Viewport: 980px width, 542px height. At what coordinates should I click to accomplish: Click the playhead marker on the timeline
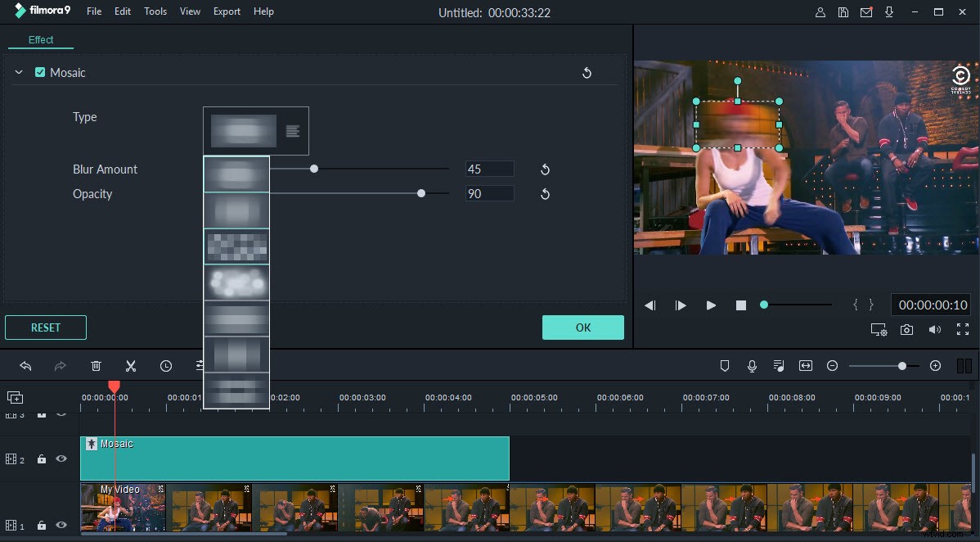pyautogui.click(x=114, y=386)
